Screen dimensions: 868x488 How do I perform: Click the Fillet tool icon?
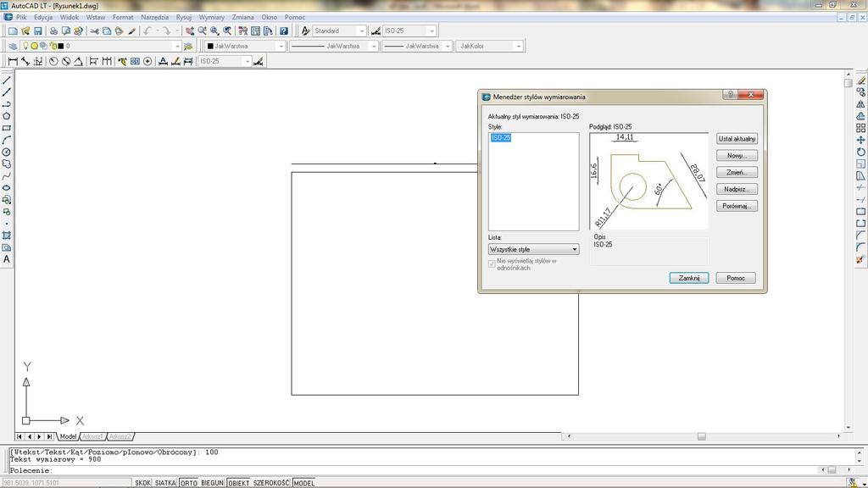pos(860,247)
